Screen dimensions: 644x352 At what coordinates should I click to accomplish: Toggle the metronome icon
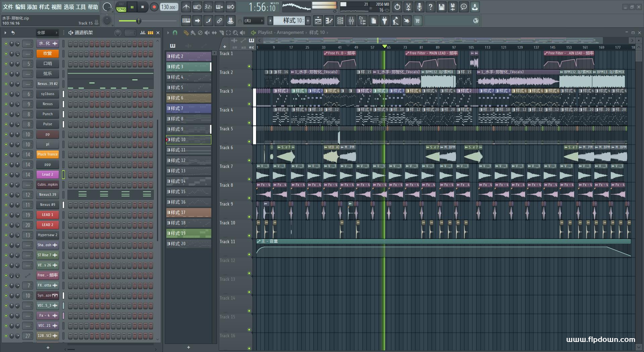(186, 7)
